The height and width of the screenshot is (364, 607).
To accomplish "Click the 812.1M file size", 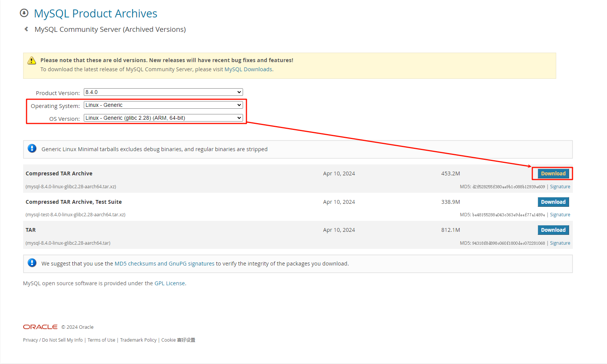I will 450,230.
